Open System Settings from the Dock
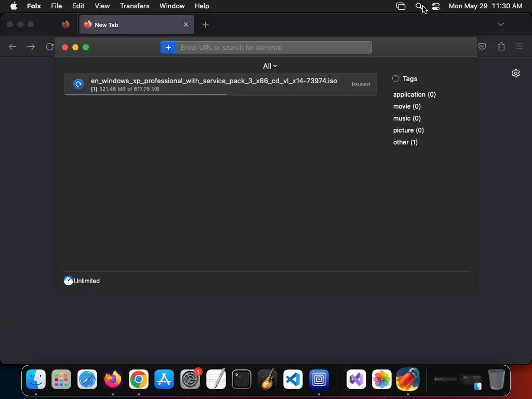 click(190, 379)
